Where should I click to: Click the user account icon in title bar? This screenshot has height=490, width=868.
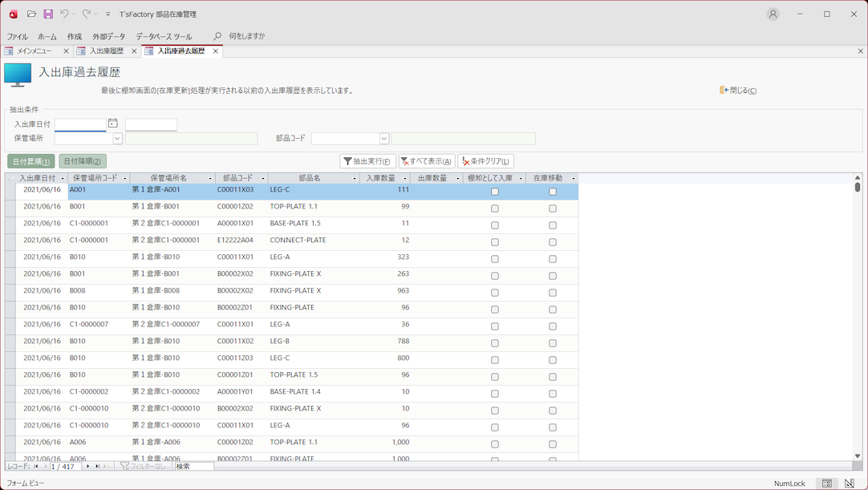pyautogui.click(x=773, y=14)
